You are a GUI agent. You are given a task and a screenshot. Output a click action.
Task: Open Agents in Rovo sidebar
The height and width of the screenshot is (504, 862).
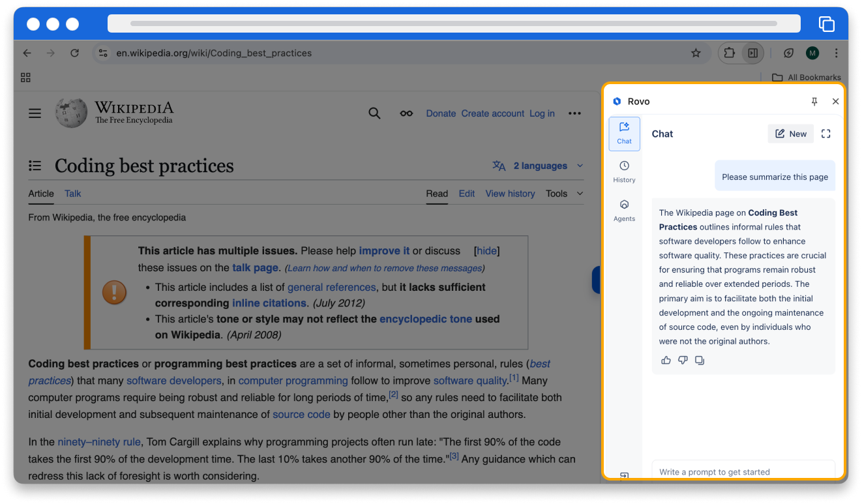click(624, 211)
